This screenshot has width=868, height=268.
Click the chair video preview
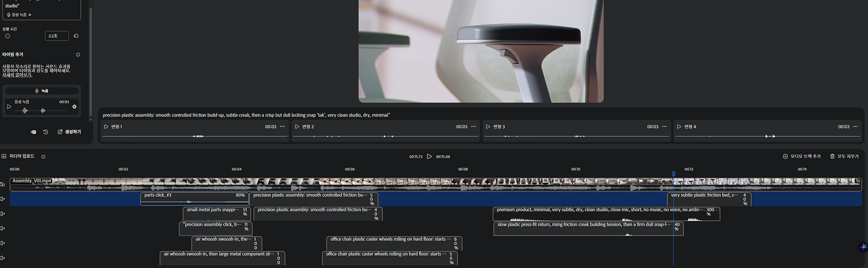click(x=481, y=51)
